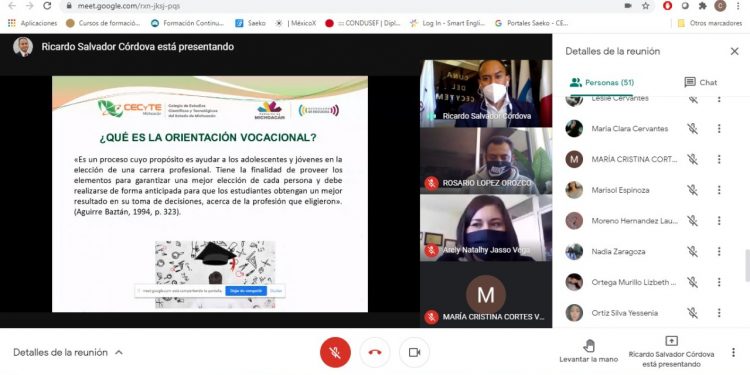Open more options for Moreno Hernandez Lau...
The height and width of the screenshot is (375, 750).
coord(718,221)
